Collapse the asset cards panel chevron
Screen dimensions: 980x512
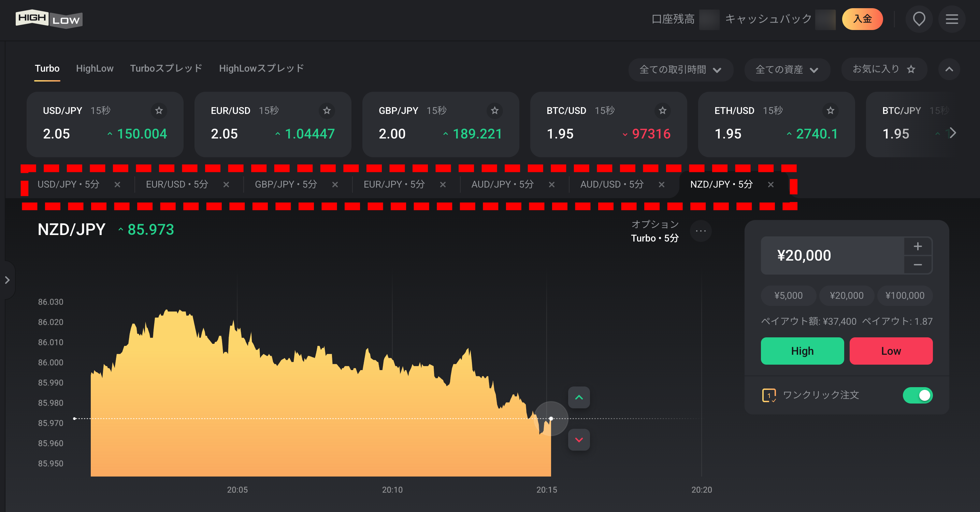click(949, 69)
